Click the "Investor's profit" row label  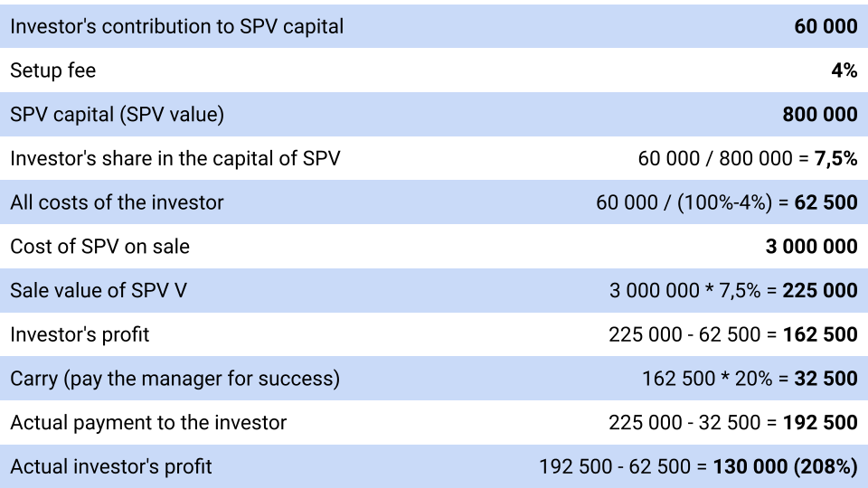tap(80, 335)
